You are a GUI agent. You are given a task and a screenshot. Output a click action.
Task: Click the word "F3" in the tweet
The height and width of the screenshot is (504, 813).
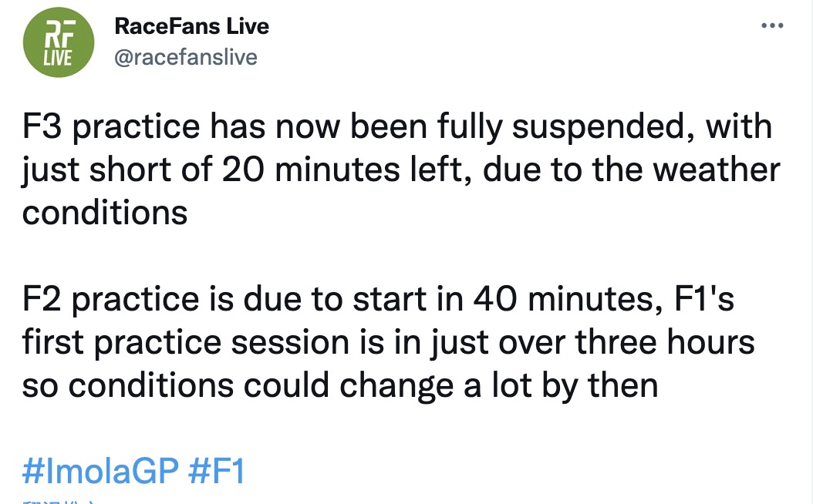42,127
